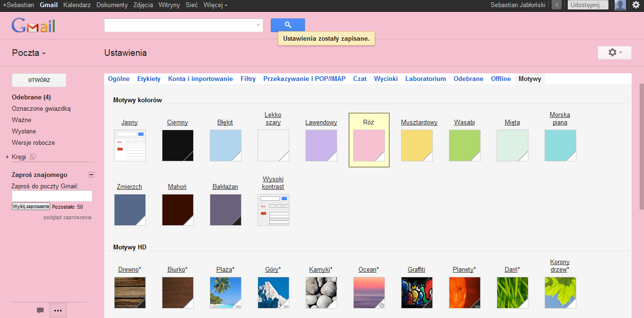Pick the Mięta mint swatch
This screenshot has height=318, width=644.
tap(513, 146)
